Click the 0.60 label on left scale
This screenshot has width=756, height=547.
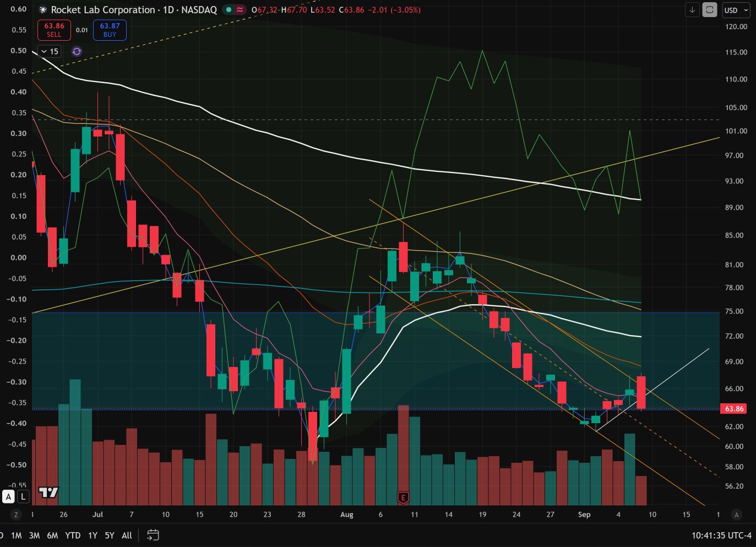point(19,9)
